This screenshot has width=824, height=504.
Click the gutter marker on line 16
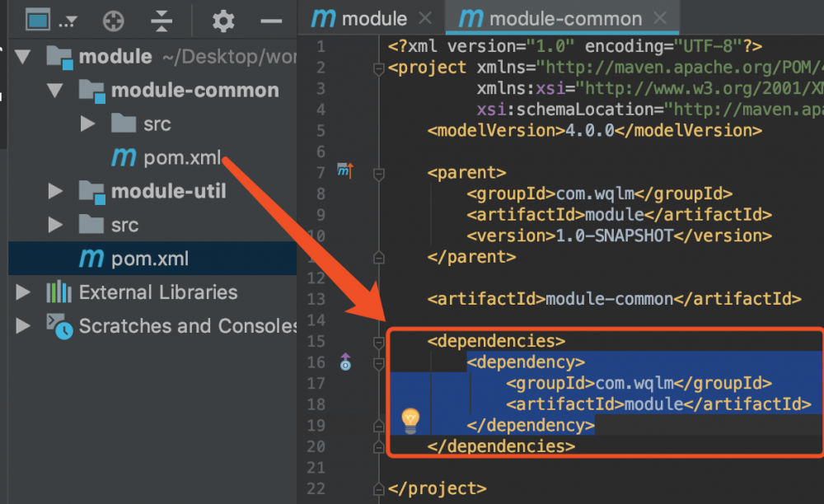coord(345,362)
